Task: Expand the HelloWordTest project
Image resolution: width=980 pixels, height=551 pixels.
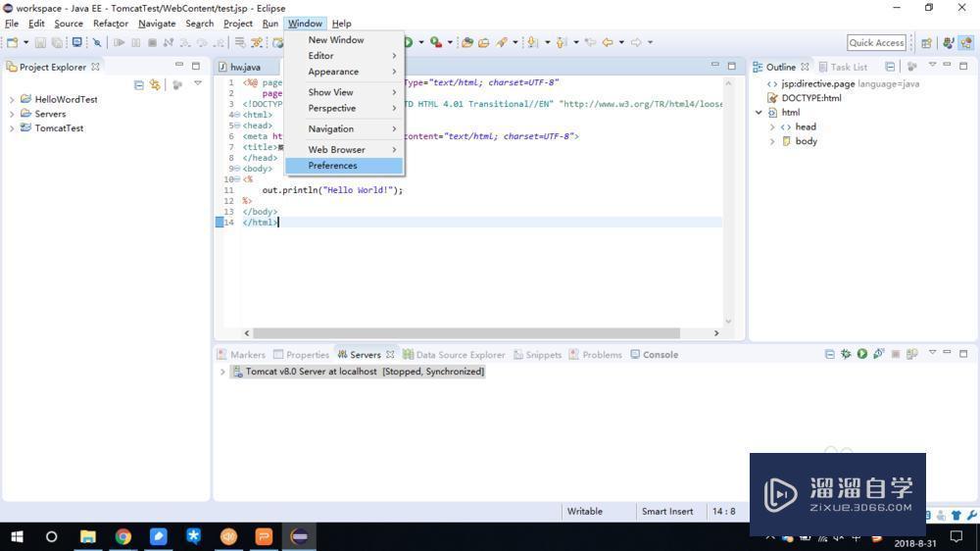Action: pyautogui.click(x=12, y=99)
